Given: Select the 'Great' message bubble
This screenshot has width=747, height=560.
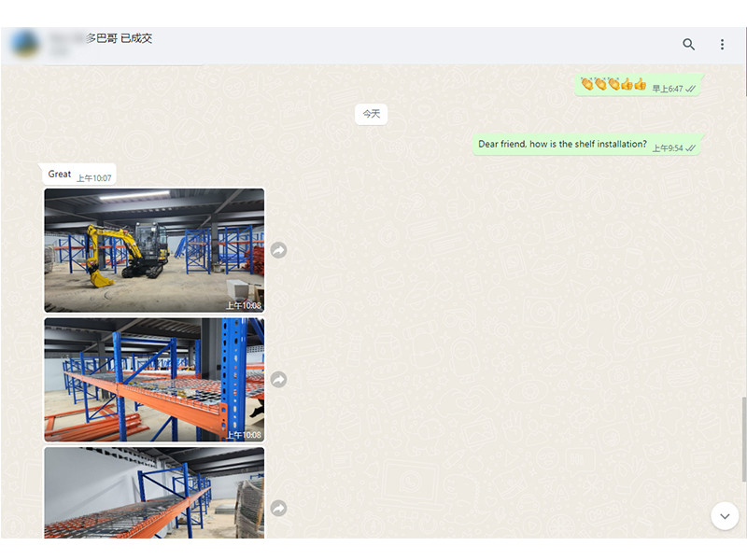Looking at the screenshot, I should [x=79, y=175].
